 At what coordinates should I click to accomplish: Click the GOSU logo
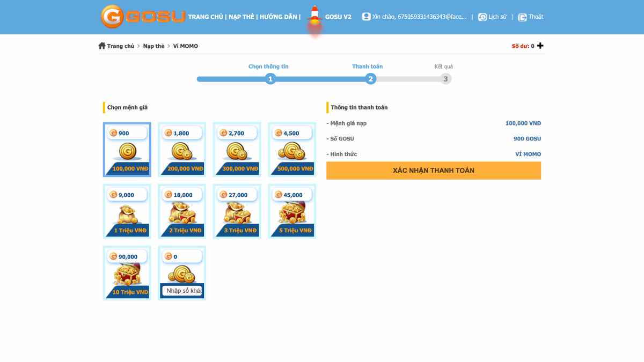point(143,17)
